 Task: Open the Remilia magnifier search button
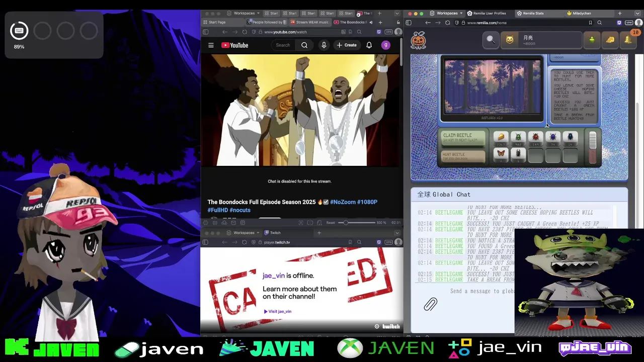coord(491,40)
